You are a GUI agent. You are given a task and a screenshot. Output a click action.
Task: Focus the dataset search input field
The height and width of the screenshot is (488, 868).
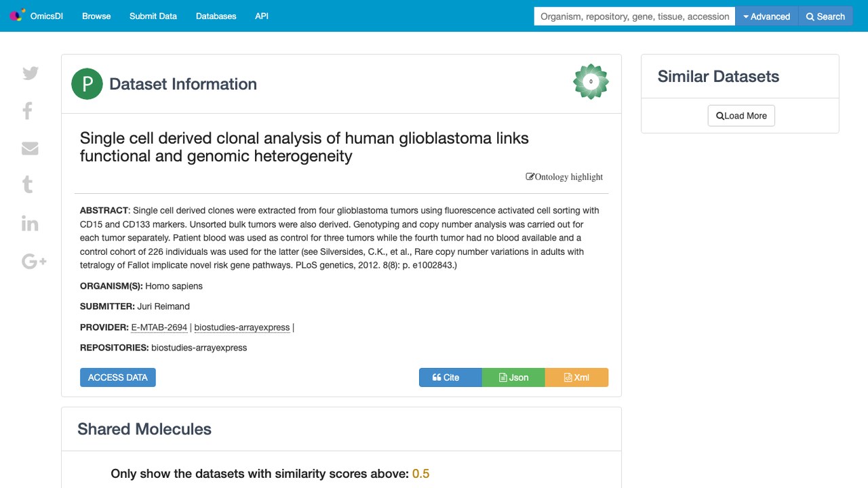point(635,16)
